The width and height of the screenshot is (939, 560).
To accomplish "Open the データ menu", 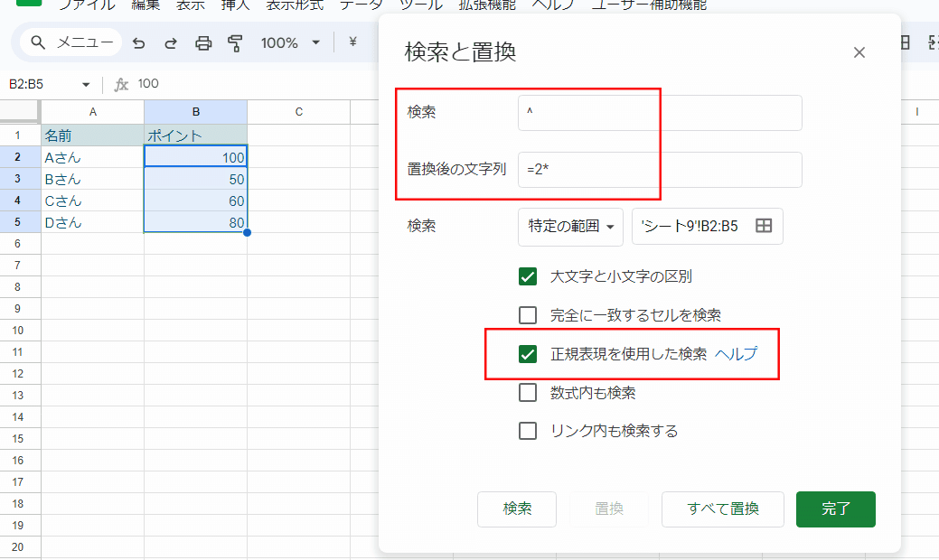I will tap(362, 5).
